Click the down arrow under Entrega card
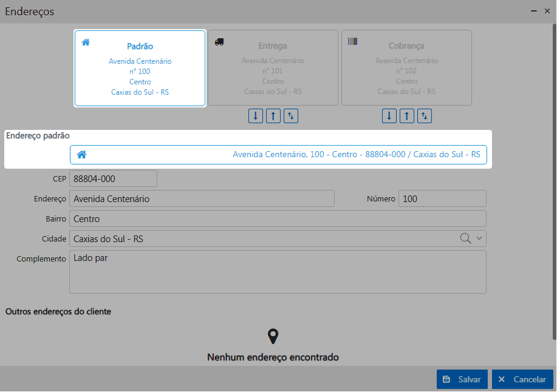Screen dimensions: 557x392 (256, 116)
